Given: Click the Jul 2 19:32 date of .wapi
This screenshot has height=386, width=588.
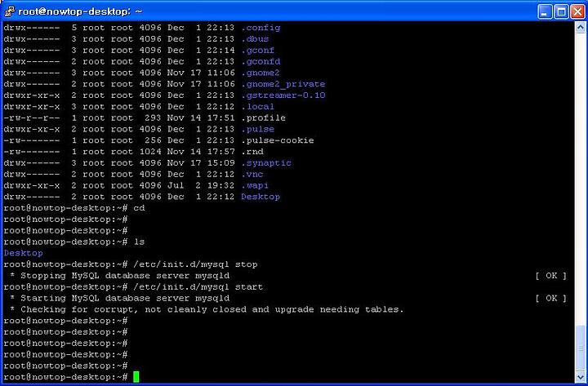Looking at the screenshot, I should point(201,185).
